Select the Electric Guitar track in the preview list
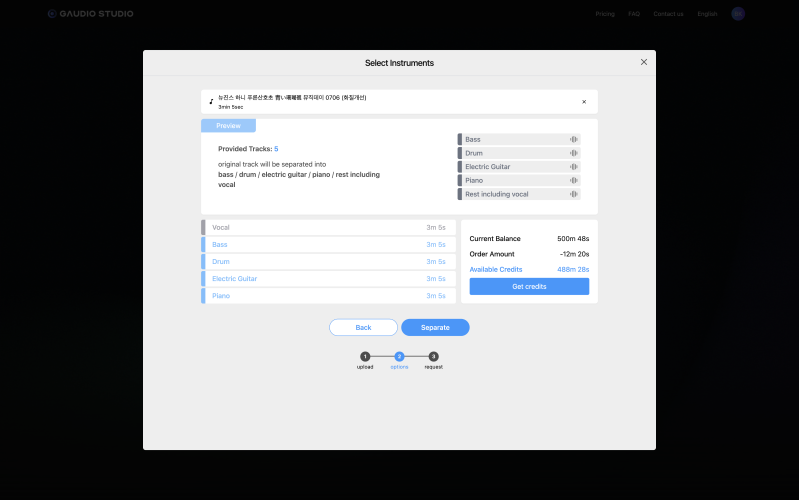The image size is (799, 500). (x=519, y=167)
